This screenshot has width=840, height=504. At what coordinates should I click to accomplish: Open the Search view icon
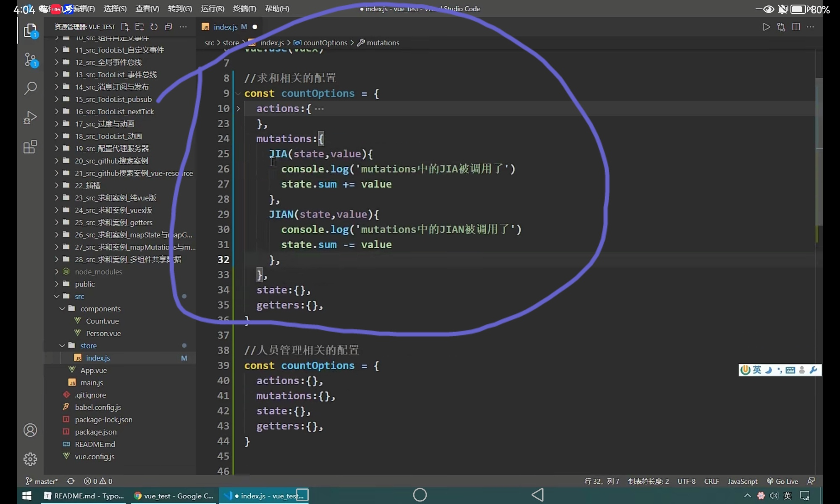[30, 88]
